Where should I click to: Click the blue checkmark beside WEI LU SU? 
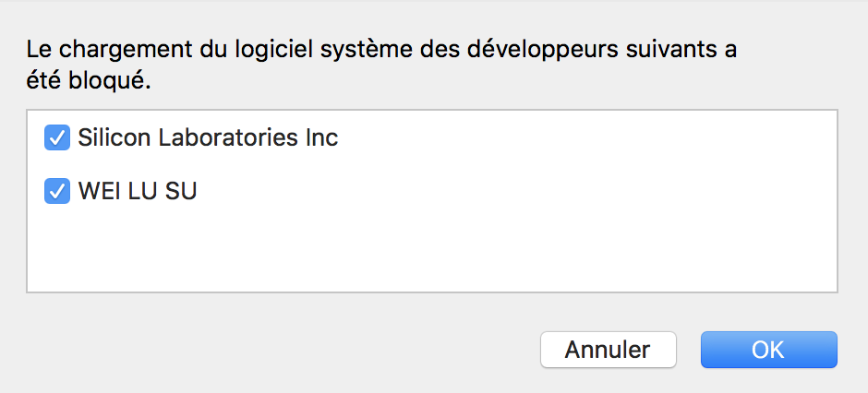click(57, 192)
